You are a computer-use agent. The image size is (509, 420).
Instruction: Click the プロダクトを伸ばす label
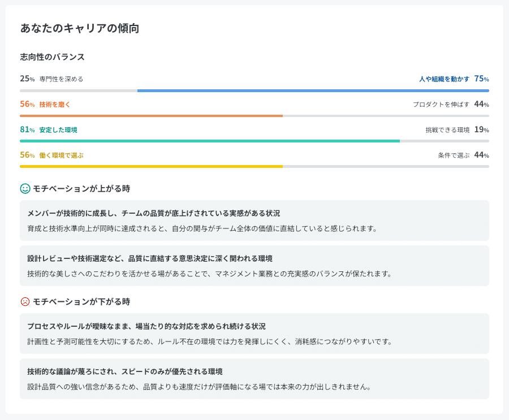pyautogui.click(x=441, y=105)
